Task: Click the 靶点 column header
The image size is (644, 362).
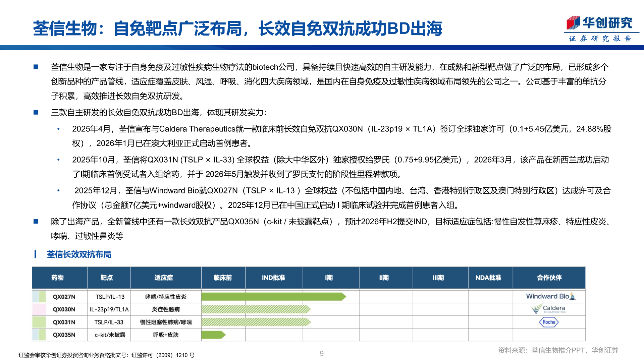Action: (109, 278)
